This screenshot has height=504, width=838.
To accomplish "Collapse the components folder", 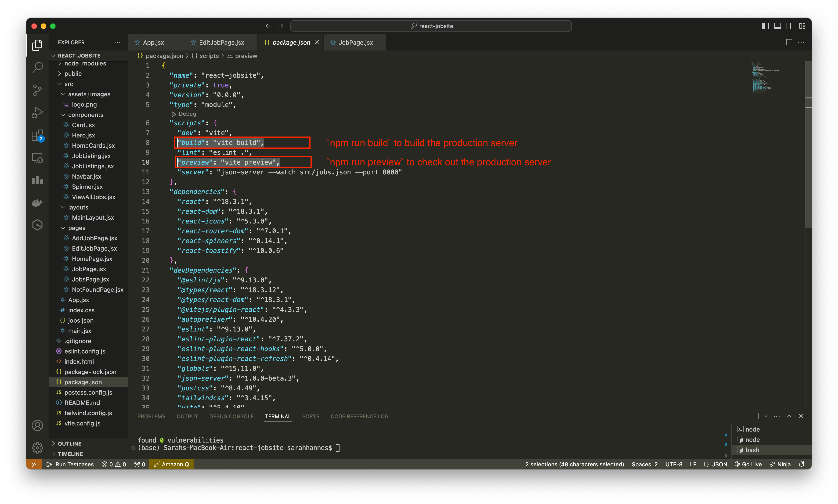I will click(x=88, y=115).
